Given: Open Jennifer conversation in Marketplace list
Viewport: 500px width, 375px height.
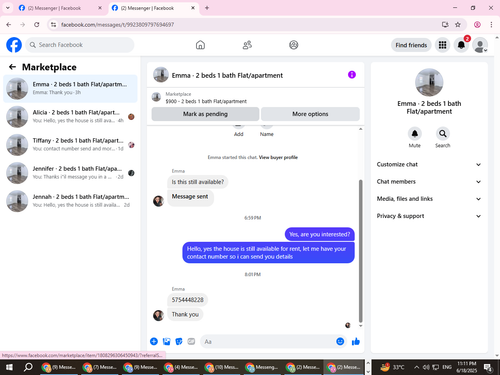Looking at the screenshot, I should (70, 173).
